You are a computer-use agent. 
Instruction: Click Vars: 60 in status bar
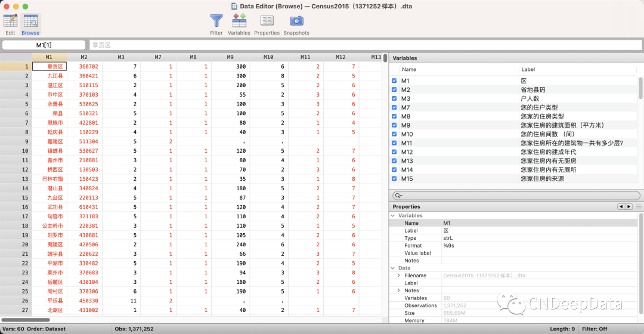(x=13, y=329)
